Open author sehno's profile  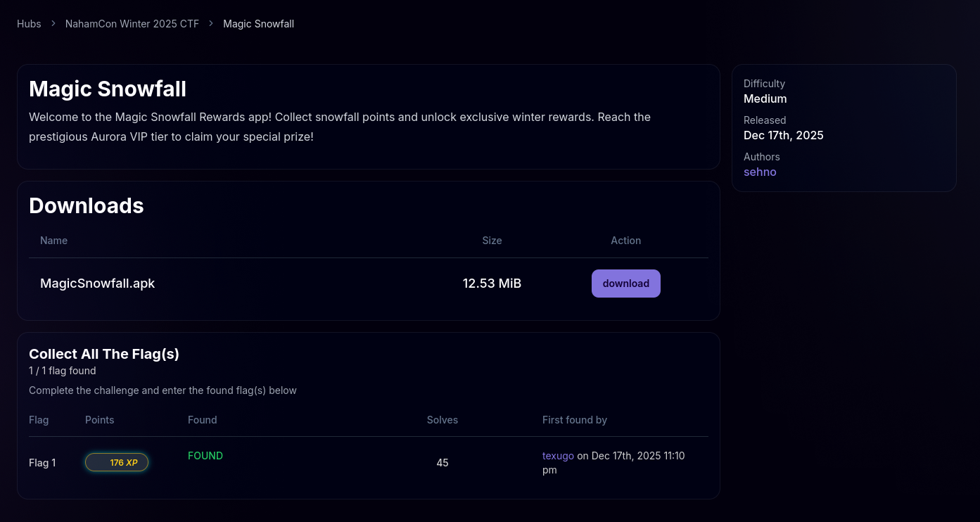click(x=760, y=172)
